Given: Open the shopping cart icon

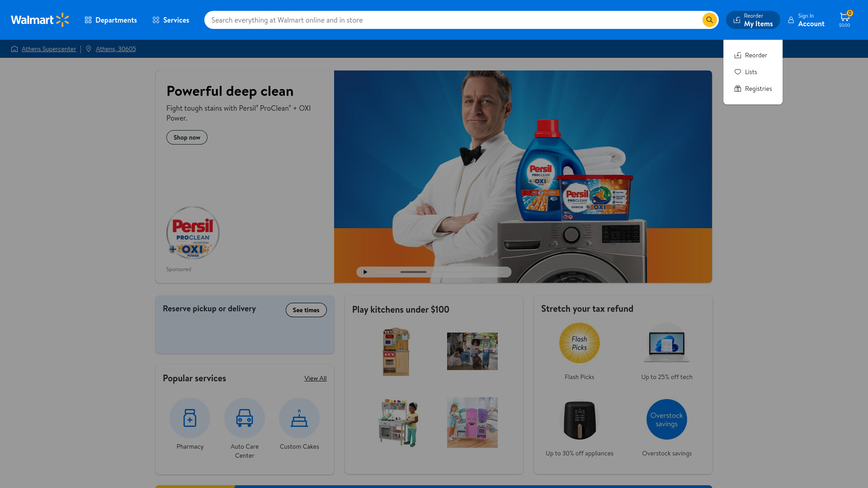Looking at the screenshot, I should click(844, 19).
